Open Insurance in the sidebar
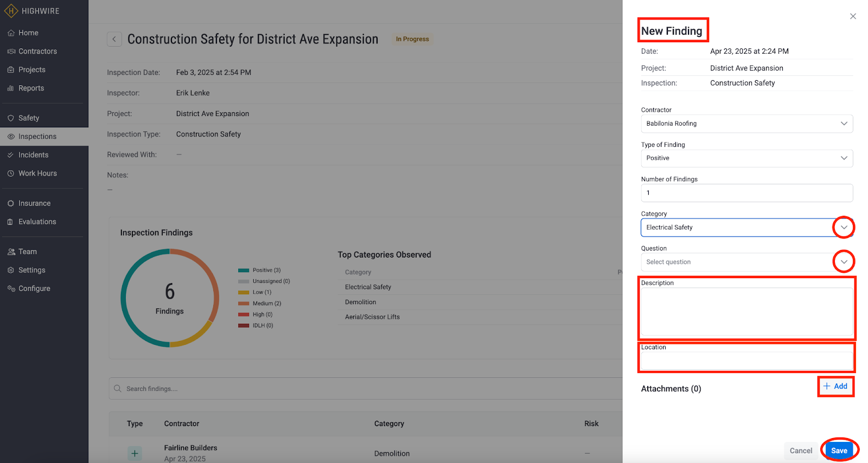The image size is (868, 463). [34, 203]
